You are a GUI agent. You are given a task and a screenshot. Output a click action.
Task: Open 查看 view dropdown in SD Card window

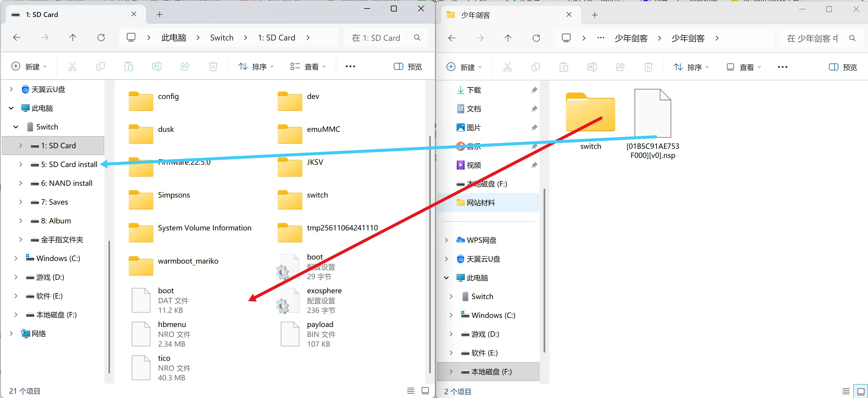click(x=308, y=66)
